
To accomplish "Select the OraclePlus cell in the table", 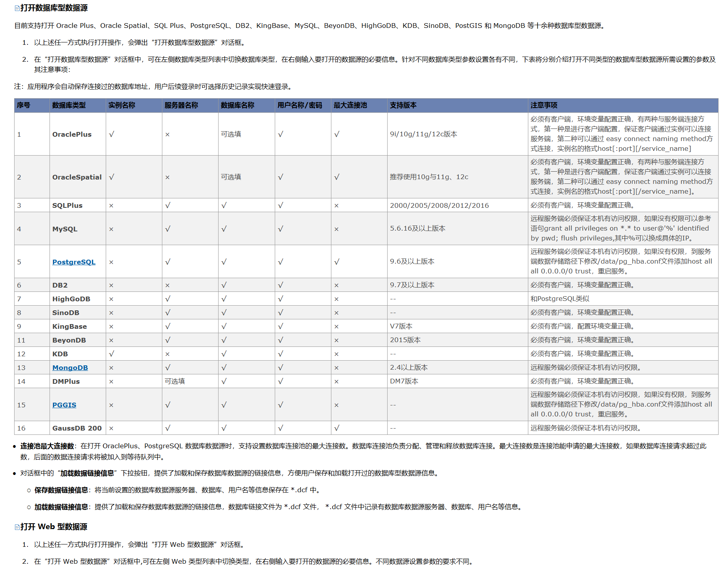I will coord(78,134).
